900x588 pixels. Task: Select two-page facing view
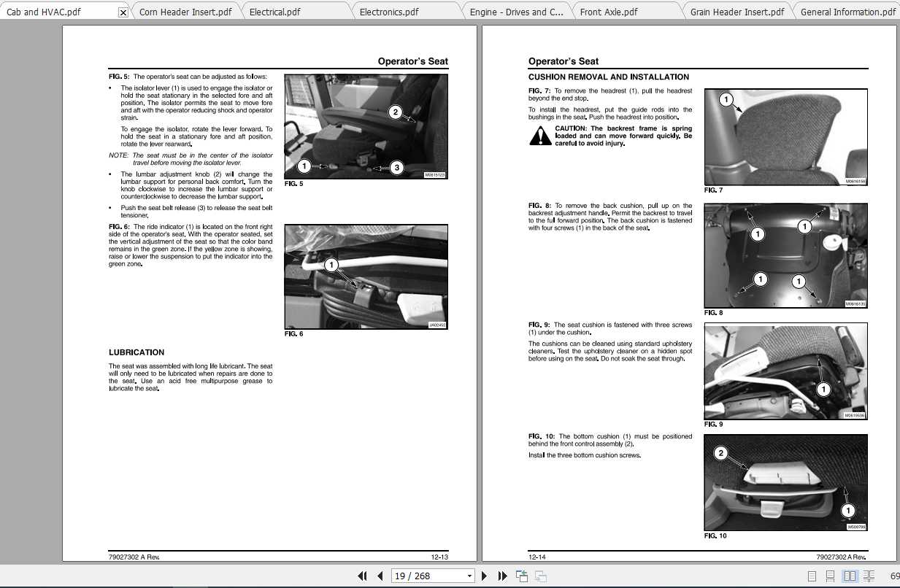(x=850, y=576)
